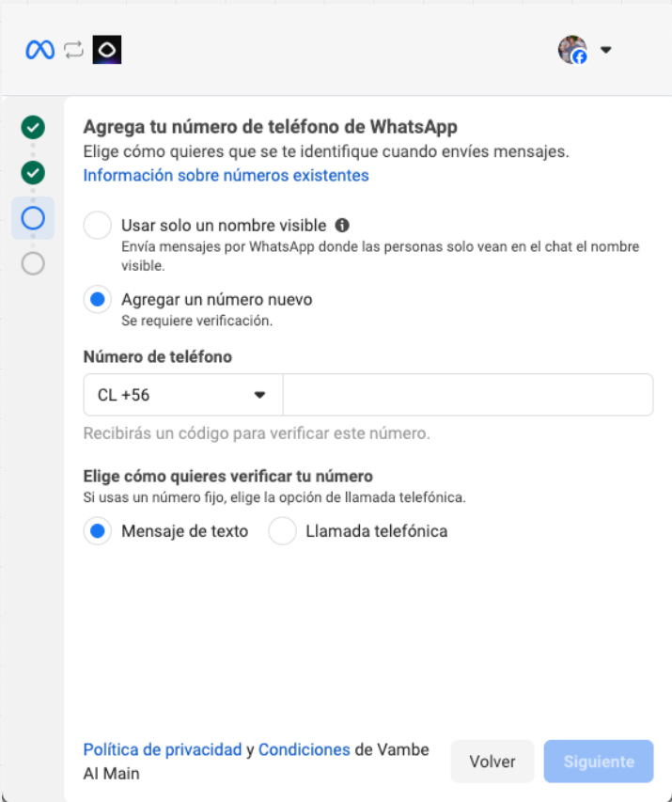Click the first completed step checkmark
Viewport: 672px width, 802px height.
coord(33,127)
